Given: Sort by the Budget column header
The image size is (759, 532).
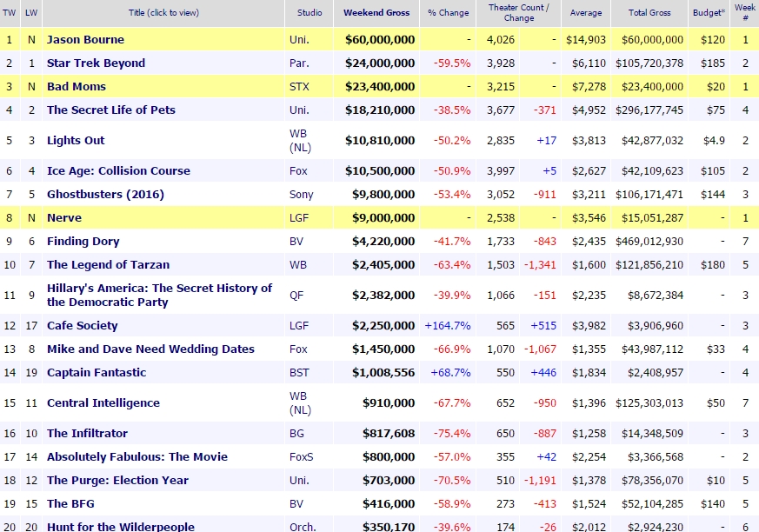Looking at the screenshot, I should click(x=709, y=12).
